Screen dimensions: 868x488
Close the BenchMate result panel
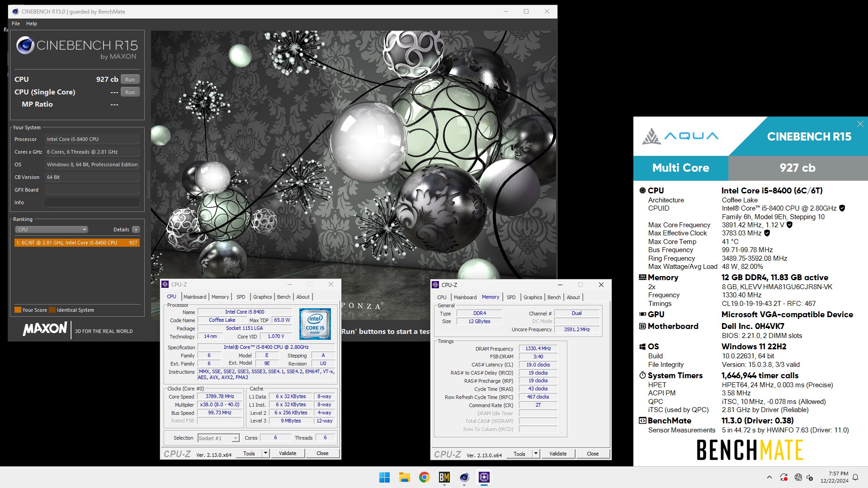coord(860,124)
